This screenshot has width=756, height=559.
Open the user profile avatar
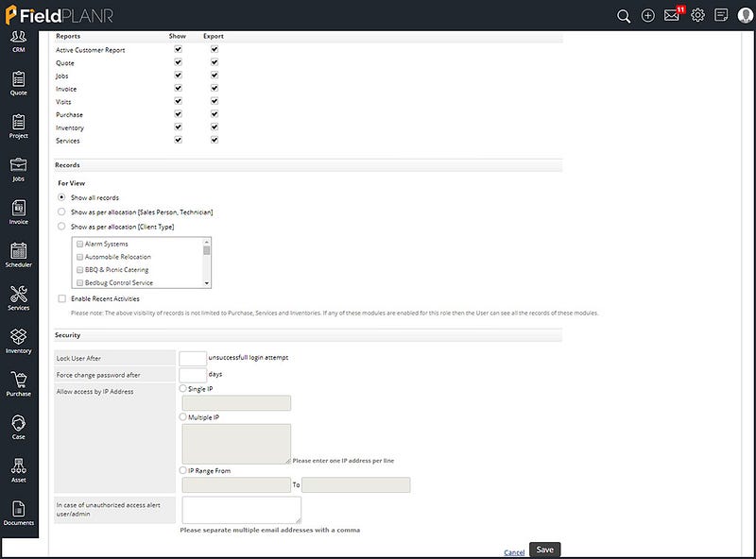pos(746,15)
